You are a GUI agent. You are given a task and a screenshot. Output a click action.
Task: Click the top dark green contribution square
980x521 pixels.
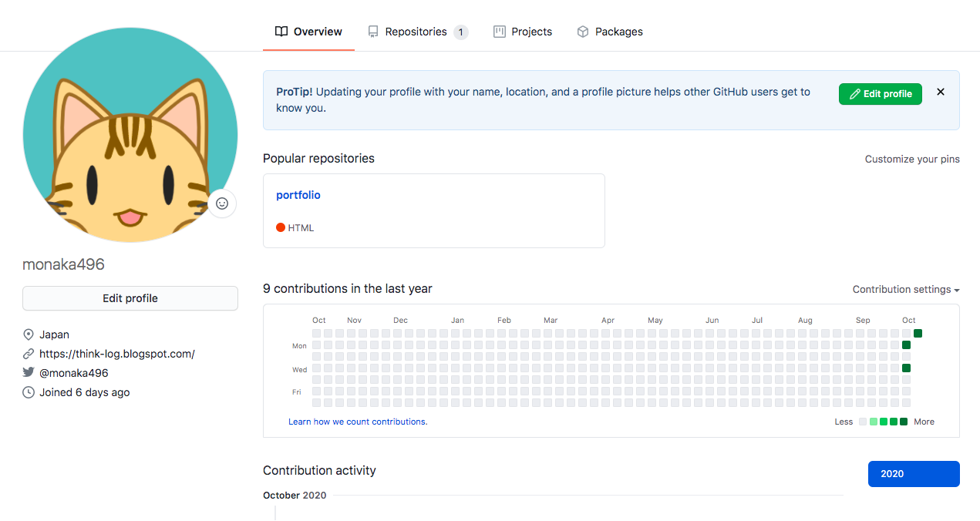click(918, 333)
